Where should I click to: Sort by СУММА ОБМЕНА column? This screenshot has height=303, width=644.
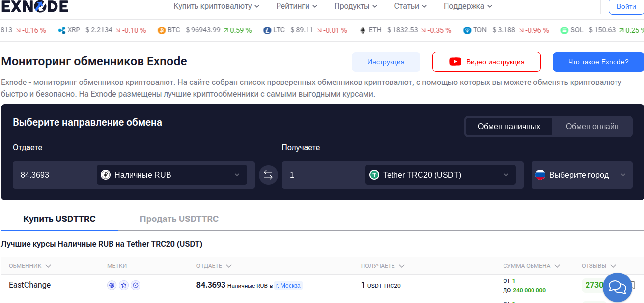coord(532,266)
